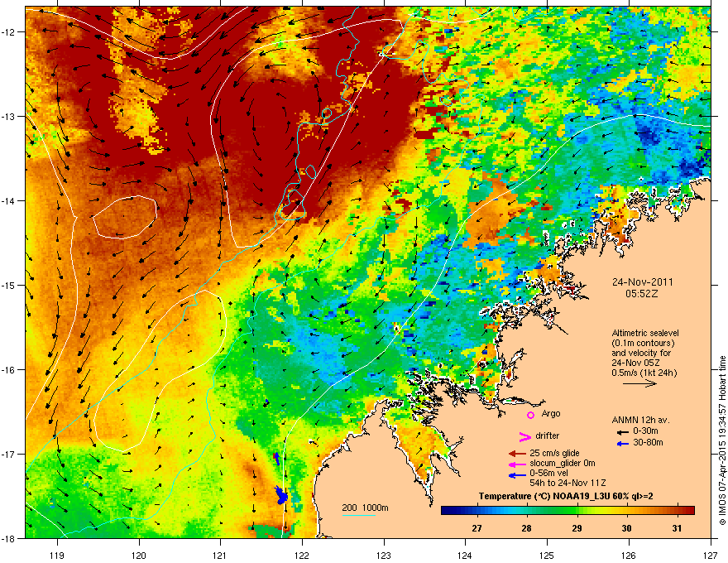This screenshot has height=563, width=728.
Task: Click the '(0.1m contours)' text
Action: click(x=643, y=343)
